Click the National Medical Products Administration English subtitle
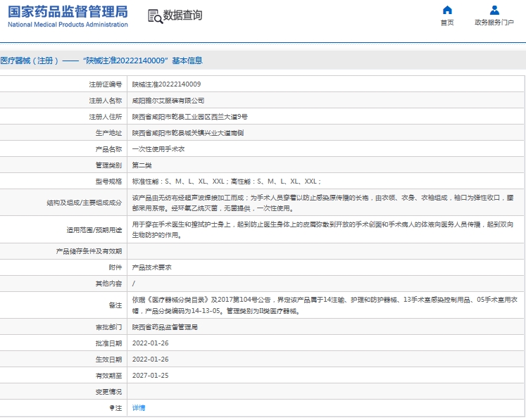 point(68,25)
